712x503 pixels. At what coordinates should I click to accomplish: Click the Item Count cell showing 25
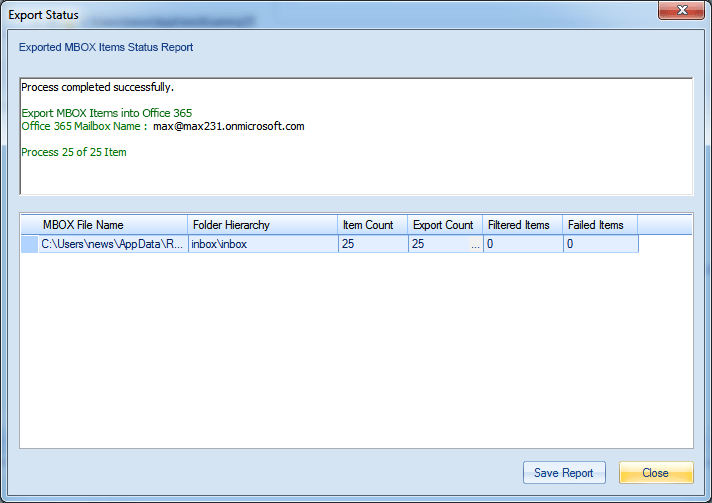(373, 244)
